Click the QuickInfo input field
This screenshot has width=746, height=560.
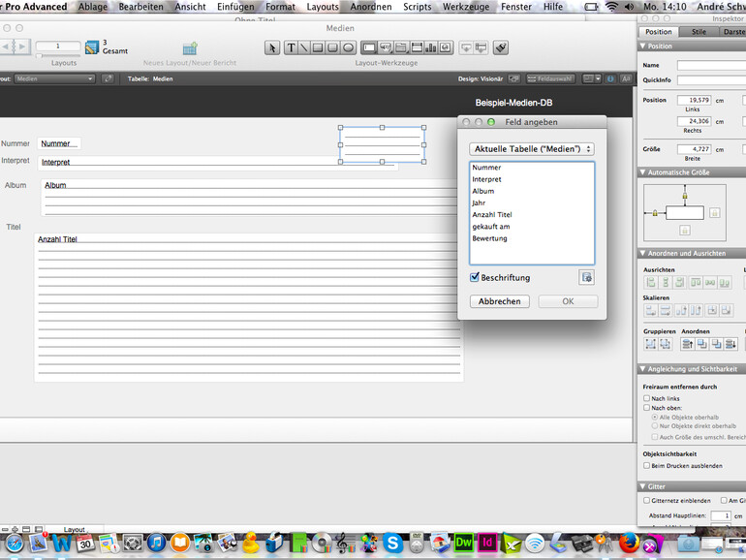[711, 80]
